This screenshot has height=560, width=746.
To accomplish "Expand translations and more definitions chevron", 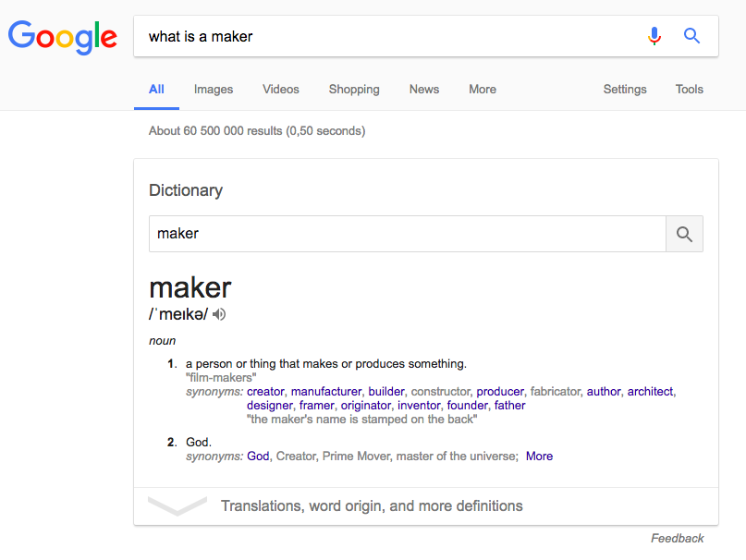I will click(177, 505).
